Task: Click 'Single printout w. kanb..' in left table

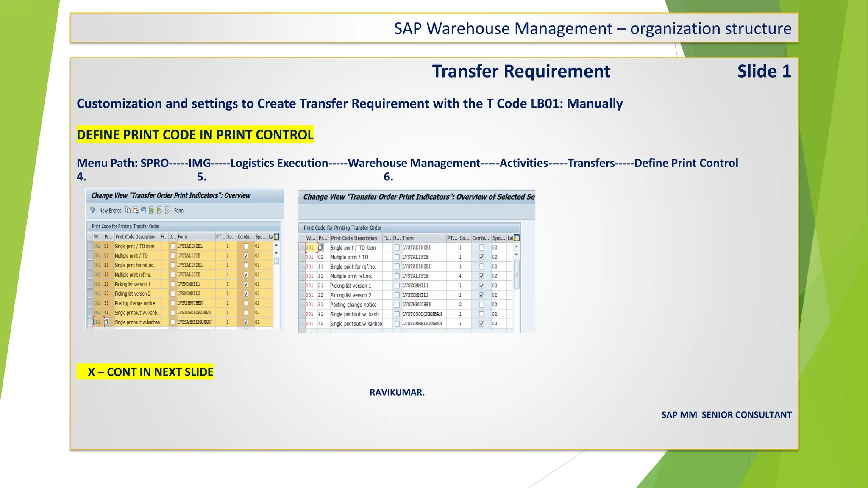Action: pos(137,313)
